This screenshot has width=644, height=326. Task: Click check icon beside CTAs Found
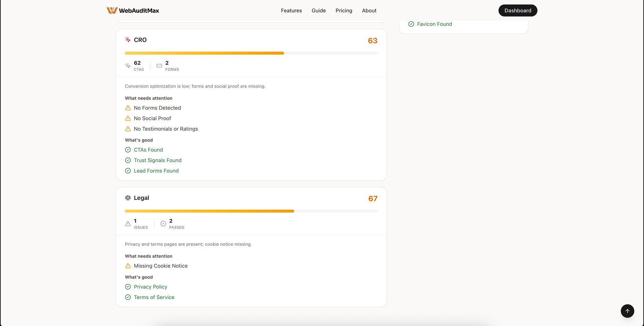(x=128, y=150)
